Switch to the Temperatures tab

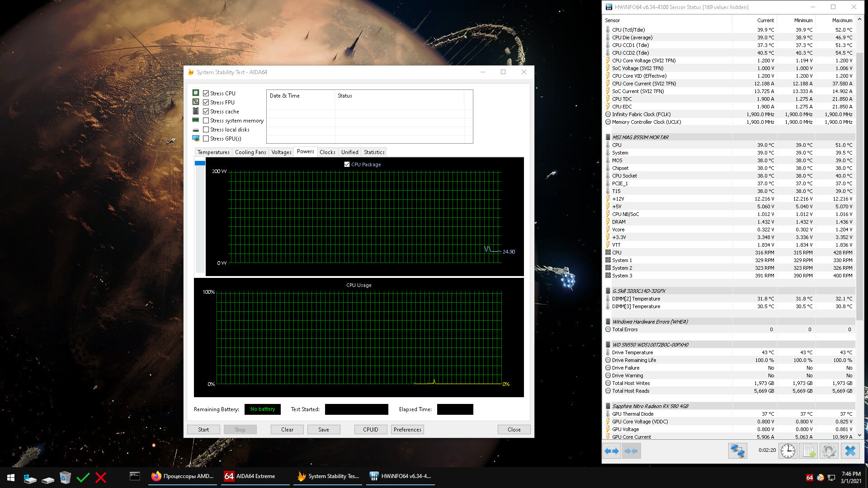pyautogui.click(x=213, y=152)
